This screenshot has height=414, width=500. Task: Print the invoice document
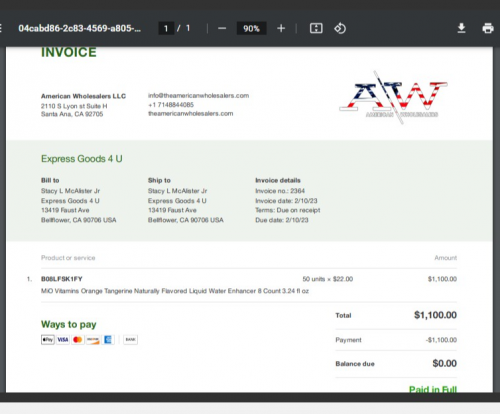(488, 28)
